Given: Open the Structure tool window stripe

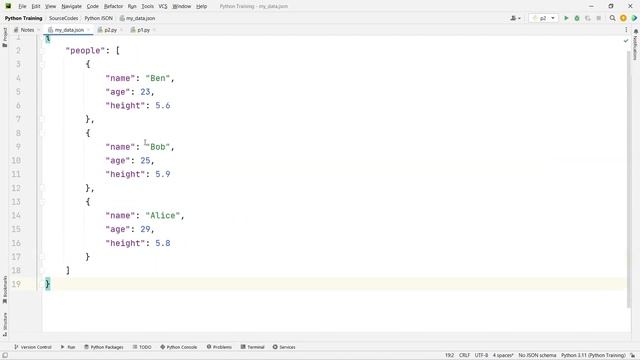Looking at the screenshot, I should click(x=5, y=324).
